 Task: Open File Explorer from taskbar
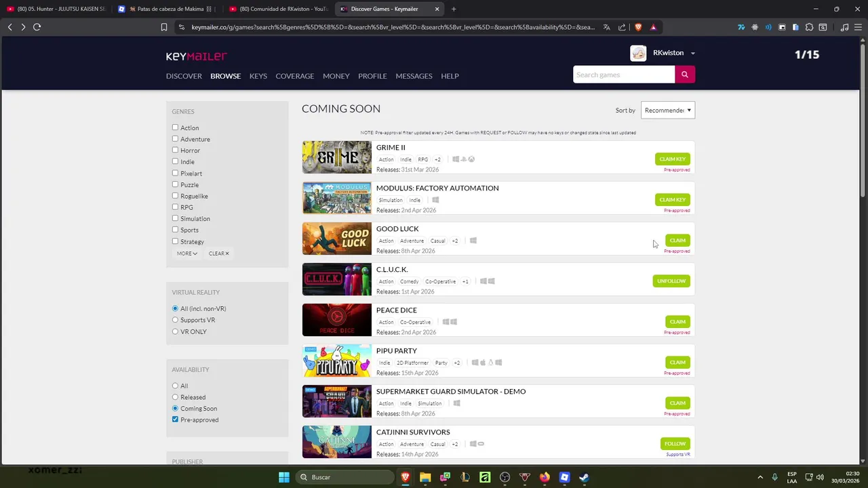point(425,477)
